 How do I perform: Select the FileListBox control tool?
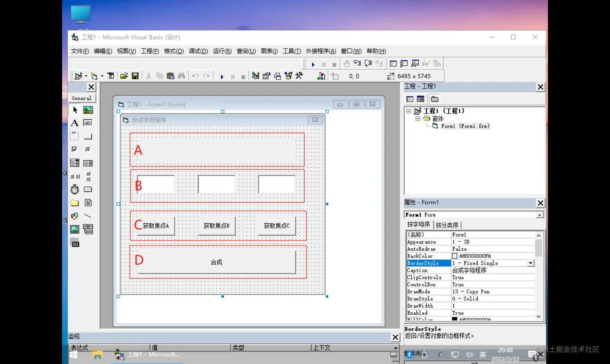pyautogui.click(x=88, y=203)
